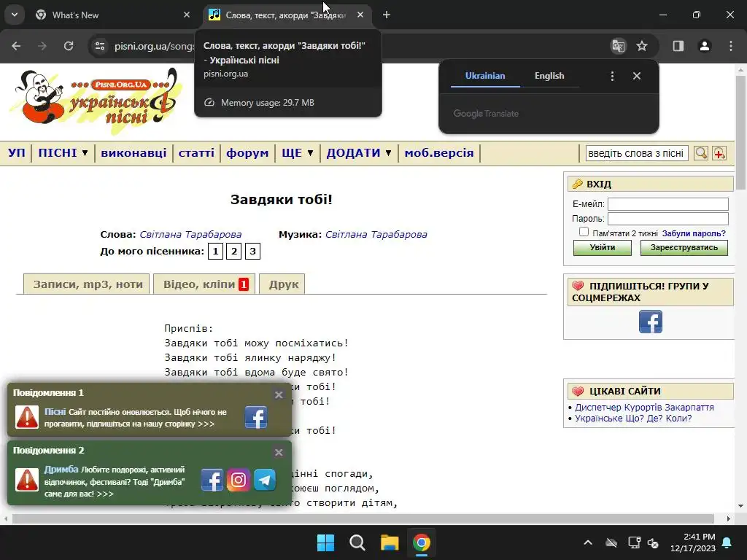Open Chrome's three-dot menu
Screen dimensions: 747x560
731,46
